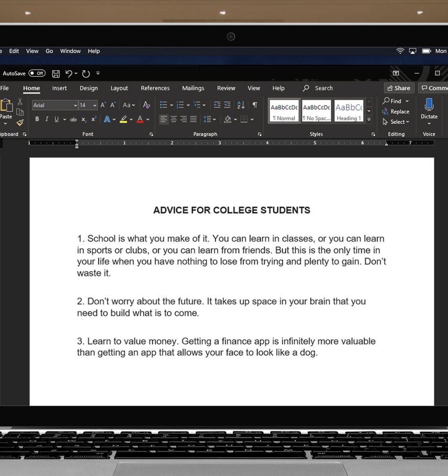Screen dimensions: 448x476
Task: Open the Font dialog launcher
Action: pyautogui.click(x=151, y=134)
